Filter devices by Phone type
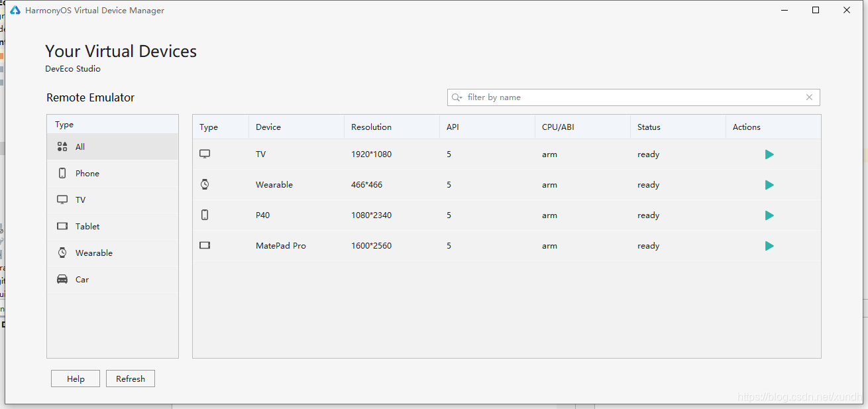Image resolution: width=868 pixels, height=409 pixels. (113, 173)
